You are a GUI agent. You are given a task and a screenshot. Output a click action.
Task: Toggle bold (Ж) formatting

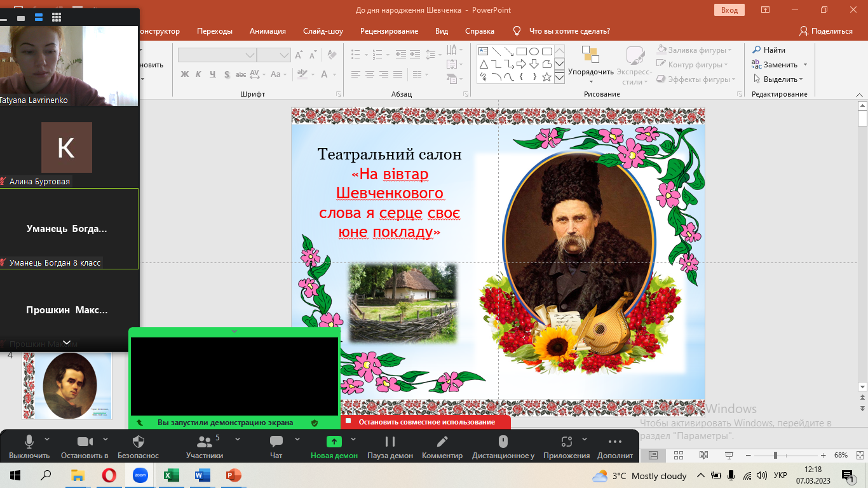185,74
